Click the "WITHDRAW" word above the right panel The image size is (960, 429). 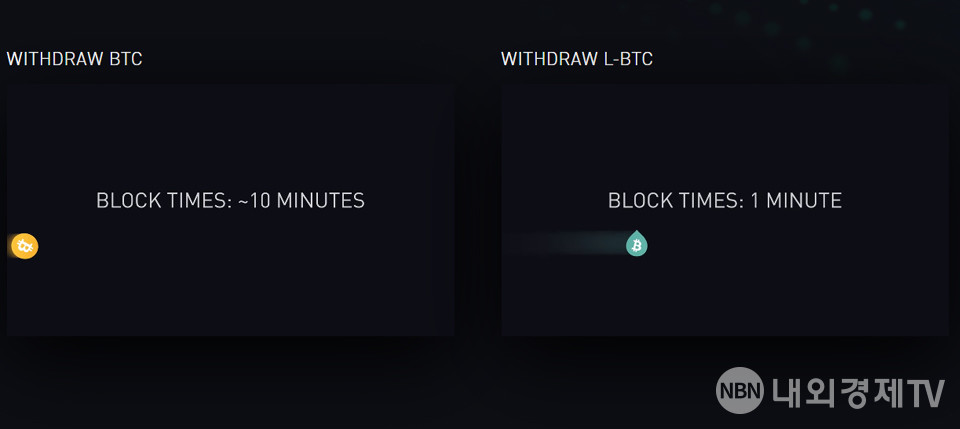549,59
